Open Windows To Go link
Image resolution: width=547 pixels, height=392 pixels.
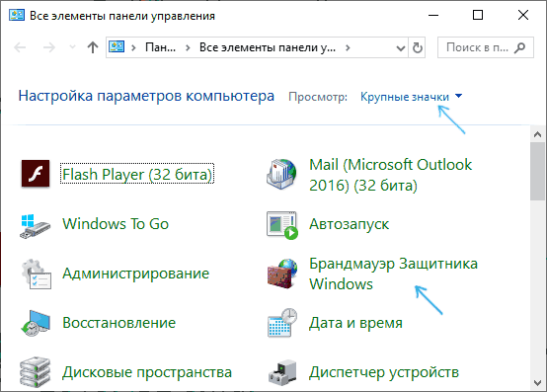(x=116, y=224)
